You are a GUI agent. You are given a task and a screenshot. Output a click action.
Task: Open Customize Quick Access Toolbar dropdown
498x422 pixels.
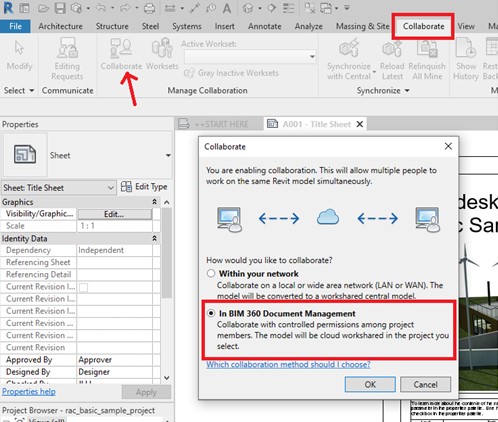347,7
